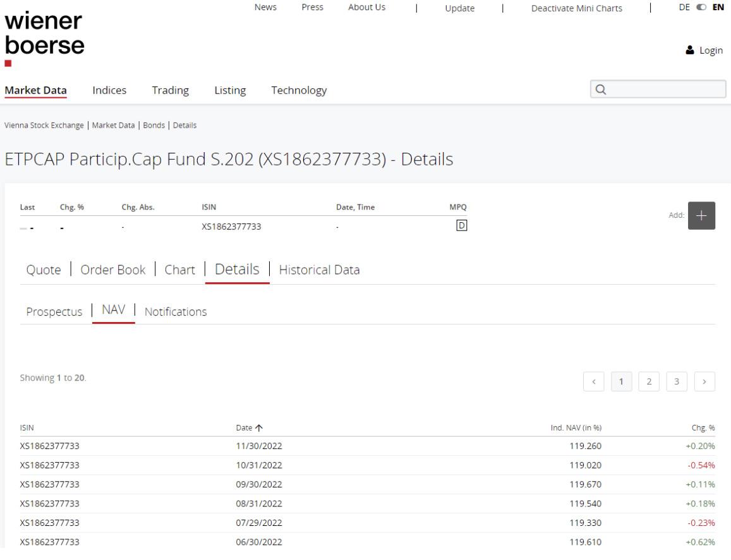Click change value +0.18%
The width and height of the screenshot is (731, 560).
(x=700, y=504)
